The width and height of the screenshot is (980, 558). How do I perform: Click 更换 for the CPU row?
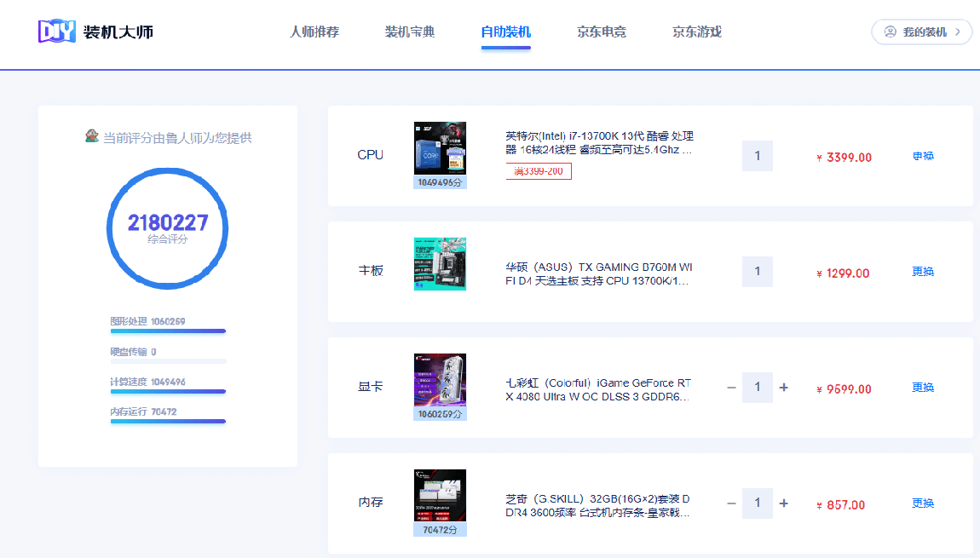[923, 156]
